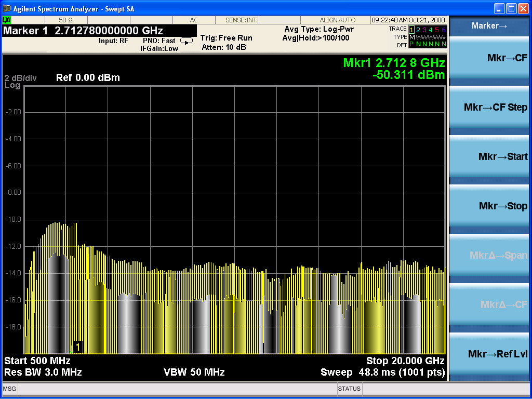This screenshot has width=532, height=399.
Task: Click the SENSE:INT status indicator
Action: click(x=241, y=20)
